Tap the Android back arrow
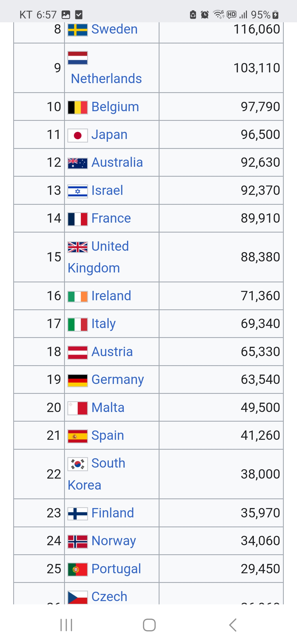The width and height of the screenshot is (297, 644). click(233, 625)
